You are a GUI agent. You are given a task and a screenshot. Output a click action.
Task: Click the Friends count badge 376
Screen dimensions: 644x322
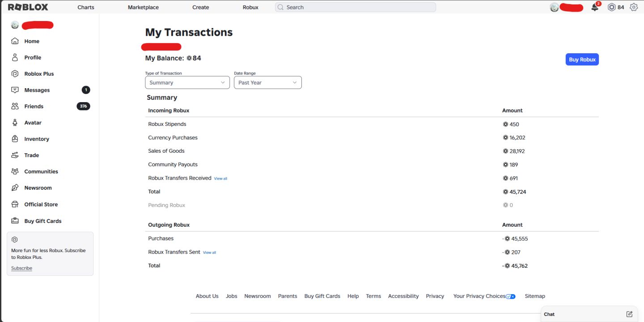83,106
